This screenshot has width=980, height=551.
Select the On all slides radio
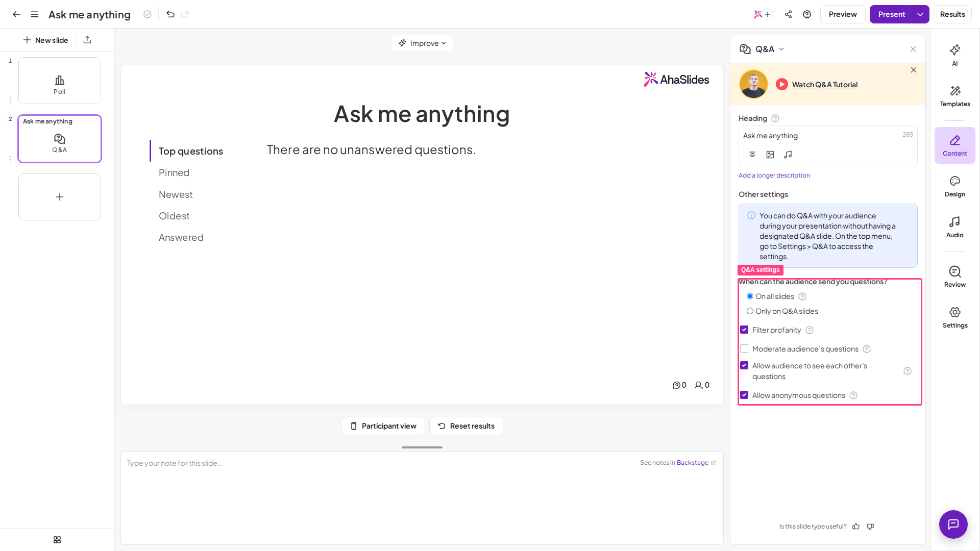750,296
